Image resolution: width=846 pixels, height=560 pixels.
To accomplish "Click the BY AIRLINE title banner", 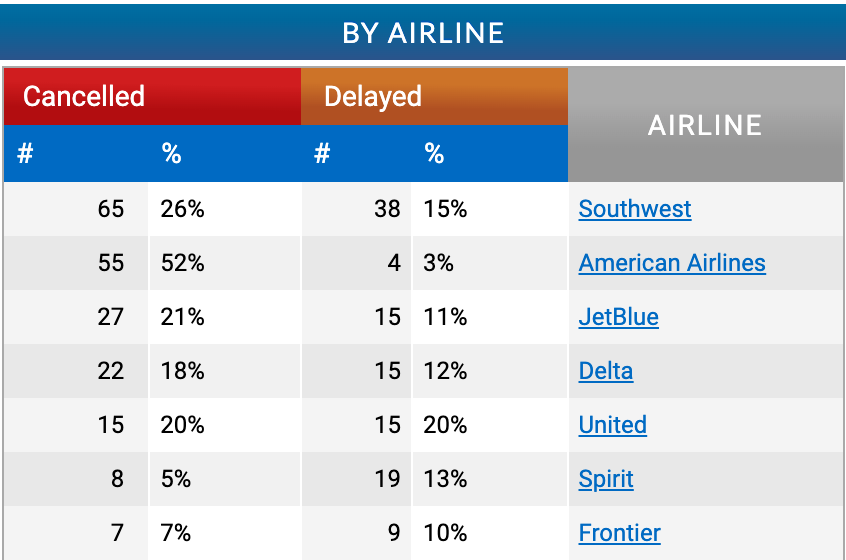I will (x=423, y=33).
